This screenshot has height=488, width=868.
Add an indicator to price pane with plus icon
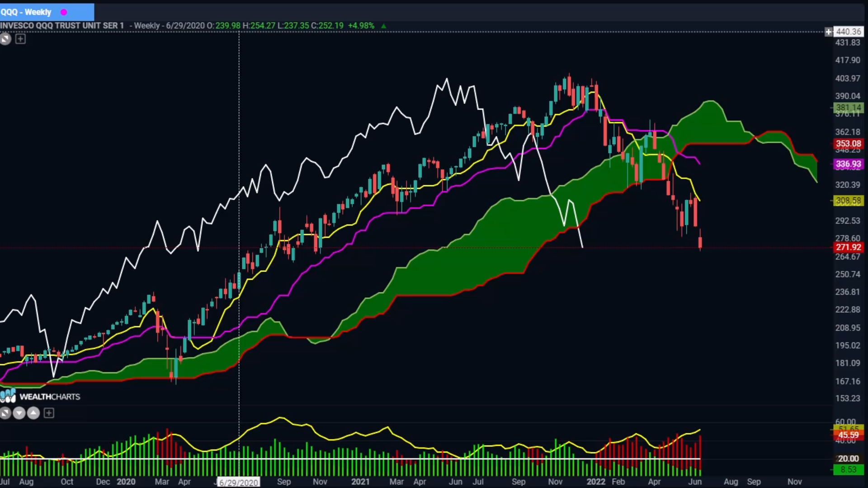pos(20,39)
